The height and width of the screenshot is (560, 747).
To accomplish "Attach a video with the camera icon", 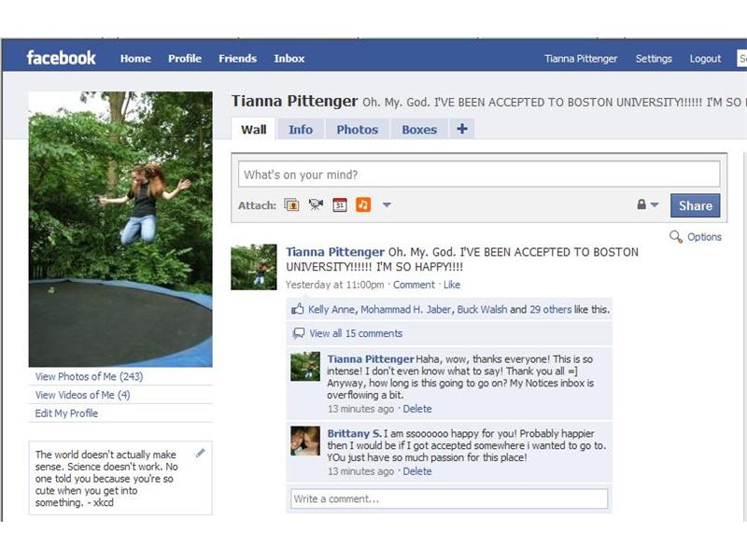I will point(316,205).
